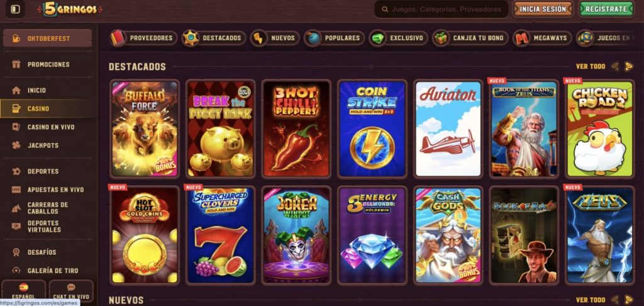Screen dimensions: 644x306
Task: Select the Proveedores book icon filter
Action: [x=144, y=38]
